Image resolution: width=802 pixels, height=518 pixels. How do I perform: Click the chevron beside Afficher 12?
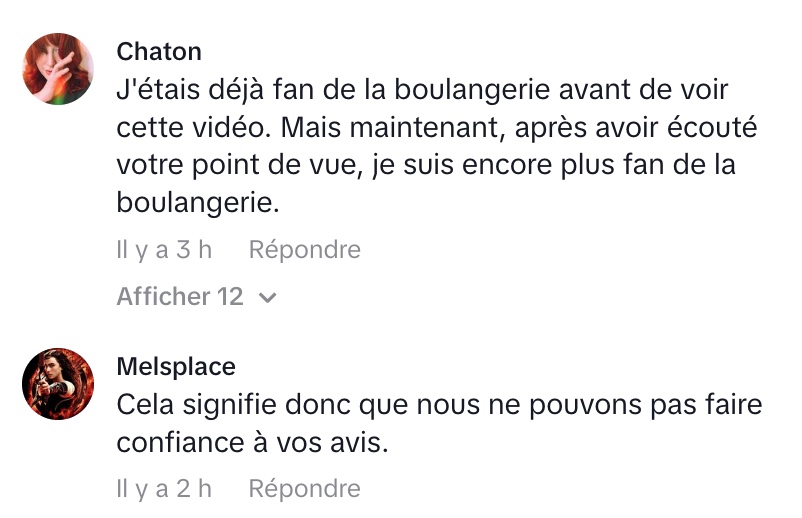point(267,298)
